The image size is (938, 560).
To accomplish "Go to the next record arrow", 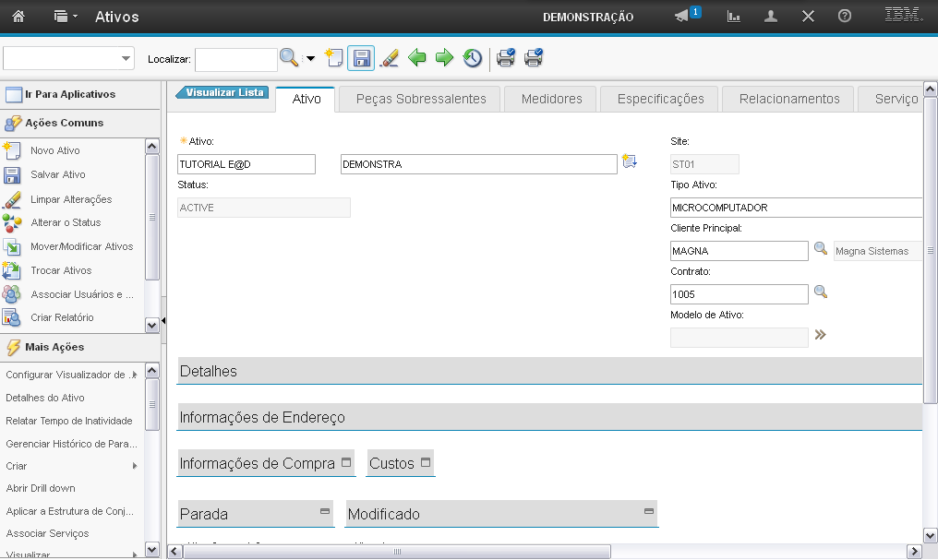I will 444,58.
